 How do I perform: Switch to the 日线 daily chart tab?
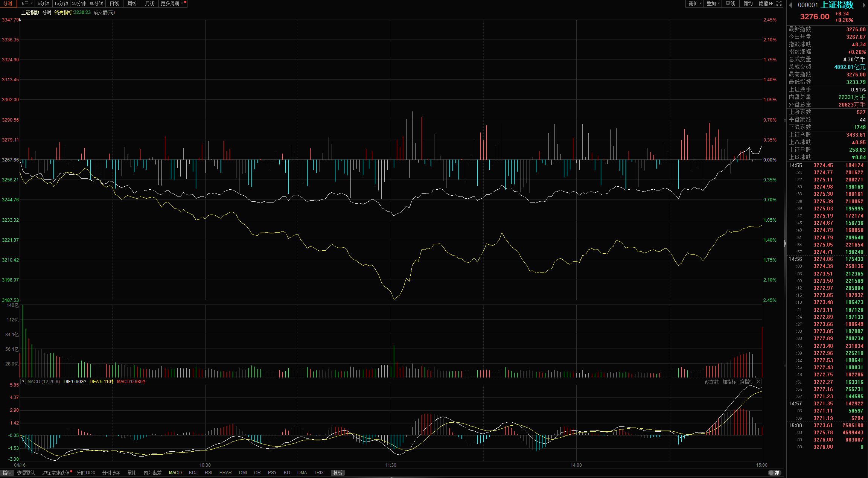point(114,3)
